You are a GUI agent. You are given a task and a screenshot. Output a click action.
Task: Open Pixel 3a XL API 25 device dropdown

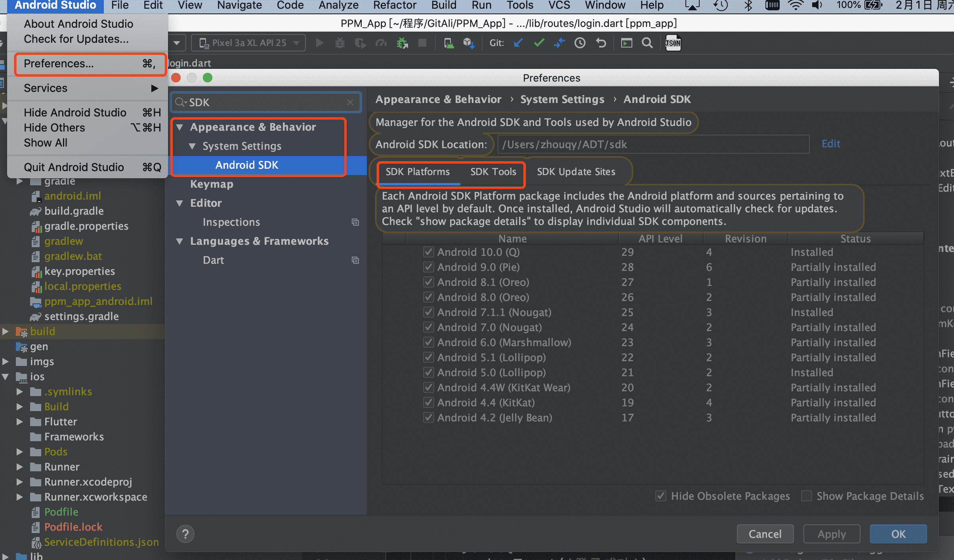pyautogui.click(x=248, y=43)
